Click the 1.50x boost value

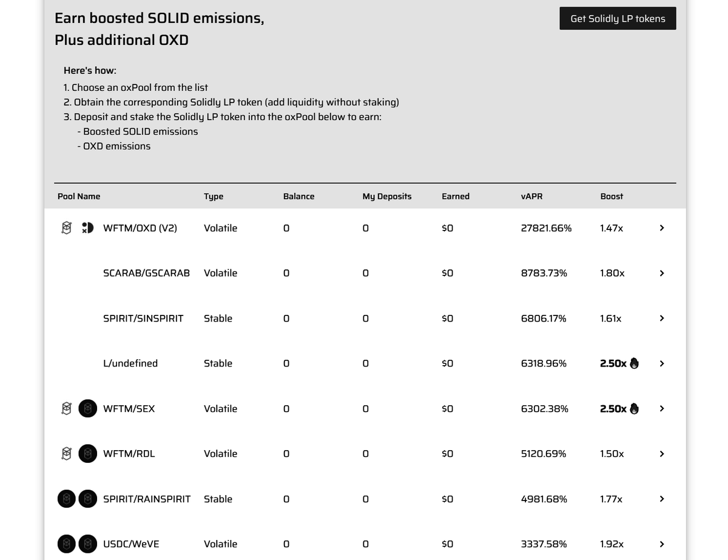[x=612, y=454]
